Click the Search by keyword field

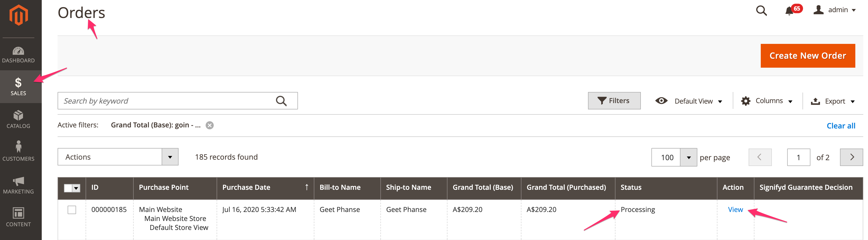point(167,101)
